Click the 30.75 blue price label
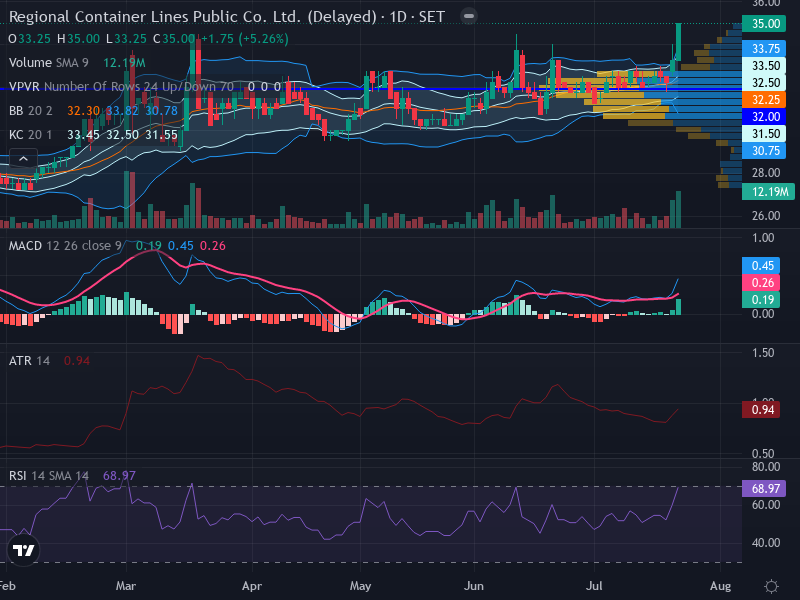Viewport: 800px width, 600px height. [x=764, y=151]
